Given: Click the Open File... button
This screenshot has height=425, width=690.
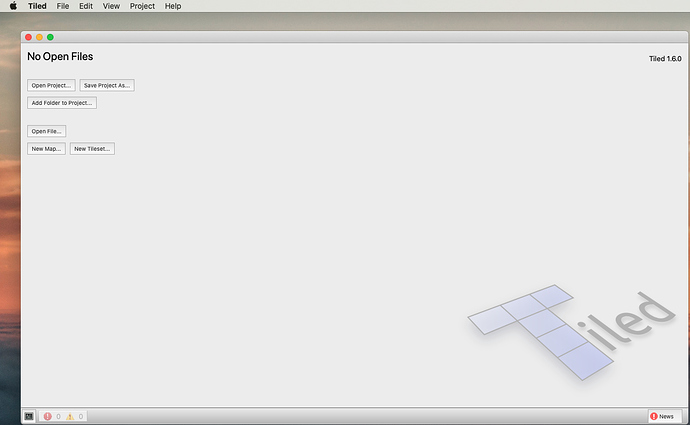Looking at the screenshot, I should pos(47,131).
